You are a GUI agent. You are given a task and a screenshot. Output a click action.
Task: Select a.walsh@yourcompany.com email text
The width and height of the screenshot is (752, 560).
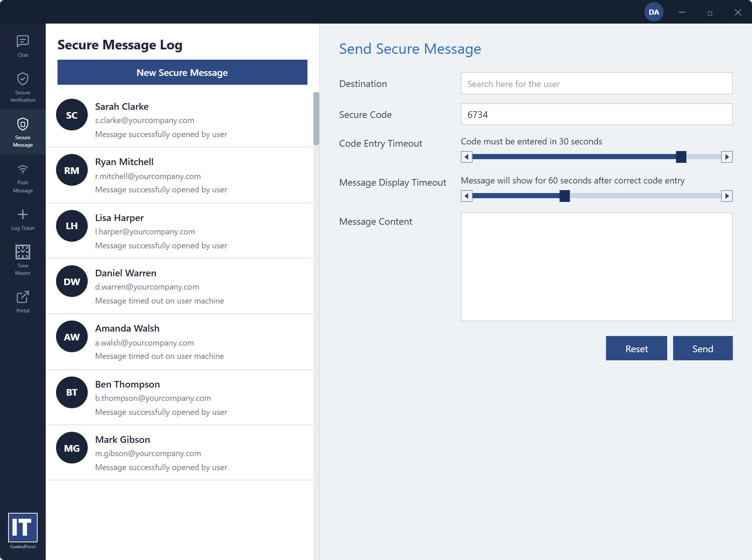[145, 343]
